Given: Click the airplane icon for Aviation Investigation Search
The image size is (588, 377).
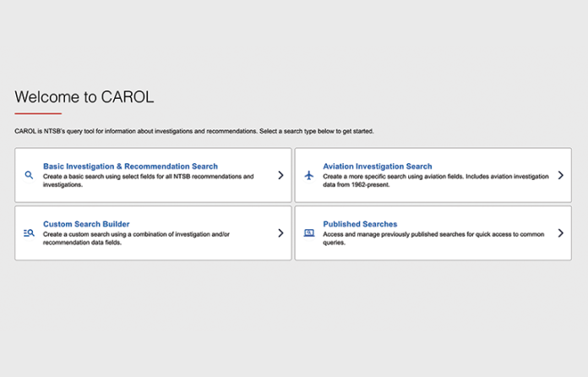Looking at the screenshot, I should point(309,175).
